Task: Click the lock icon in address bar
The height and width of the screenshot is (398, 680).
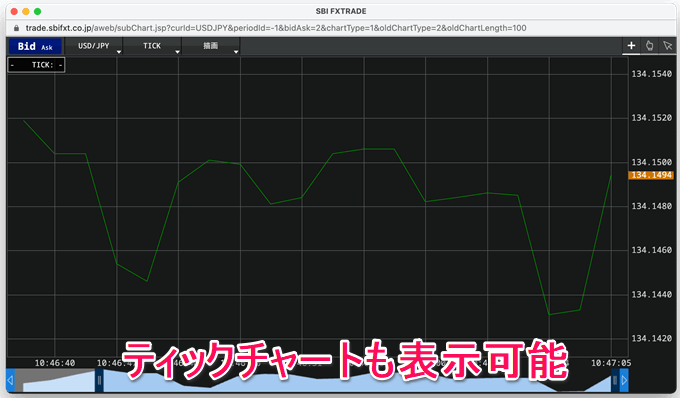Action: click(x=16, y=28)
